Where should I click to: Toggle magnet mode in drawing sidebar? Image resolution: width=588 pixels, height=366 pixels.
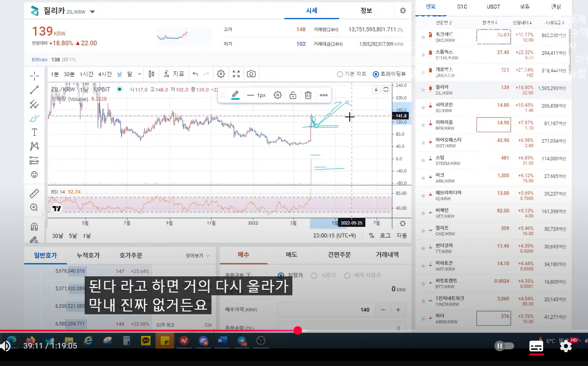click(x=34, y=226)
